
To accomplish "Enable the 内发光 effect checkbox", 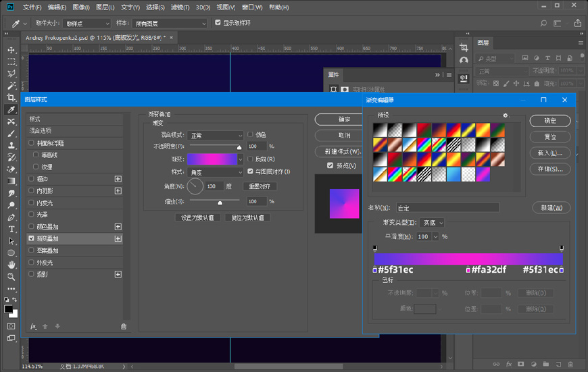I will click(x=32, y=203).
